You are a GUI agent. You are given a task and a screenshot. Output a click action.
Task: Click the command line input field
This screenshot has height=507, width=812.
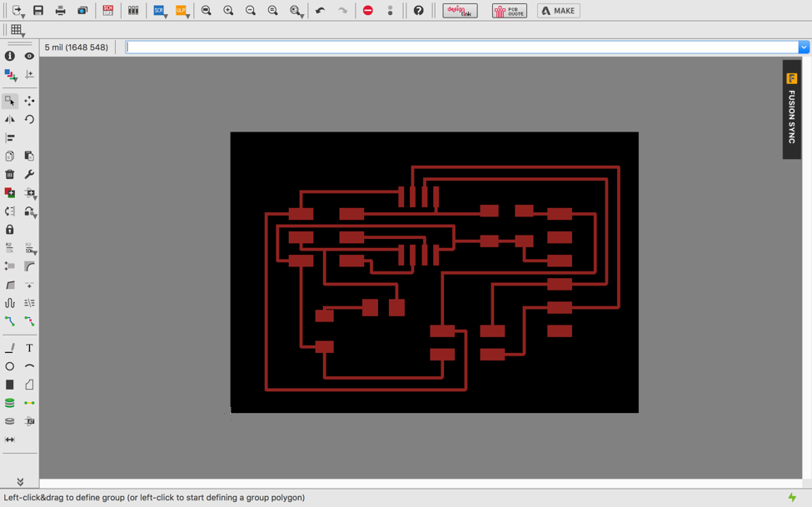461,47
